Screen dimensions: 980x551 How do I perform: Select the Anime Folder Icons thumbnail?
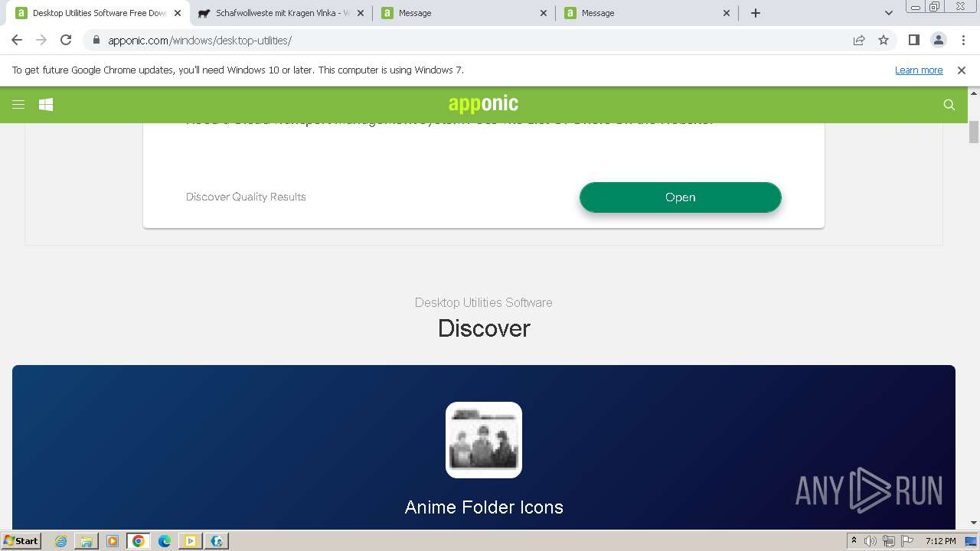click(x=484, y=440)
